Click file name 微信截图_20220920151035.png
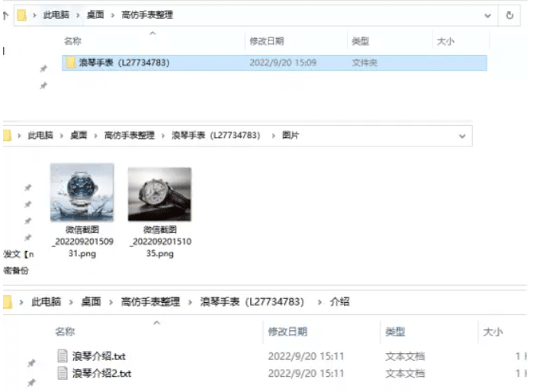 pyautogui.click(x=160, y=242)
